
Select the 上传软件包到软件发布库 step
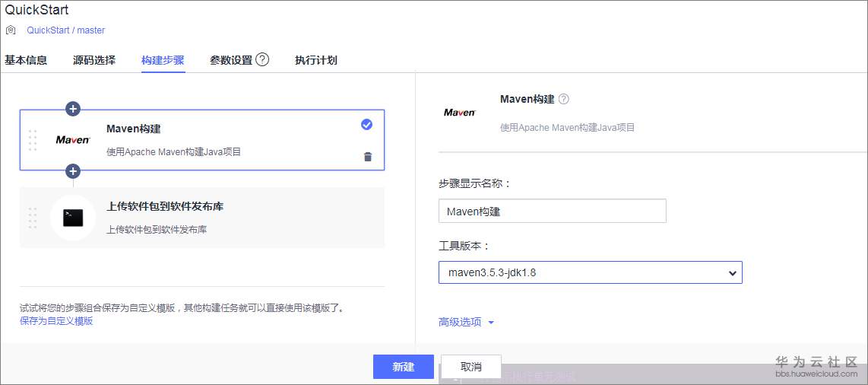[202, 218]
